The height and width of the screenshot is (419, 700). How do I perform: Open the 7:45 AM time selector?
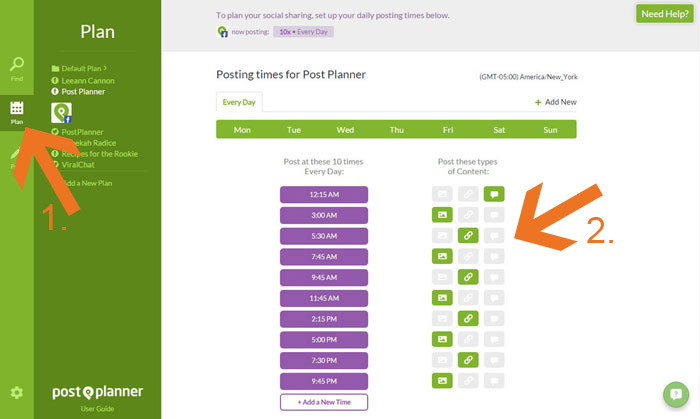pos(324,257)
